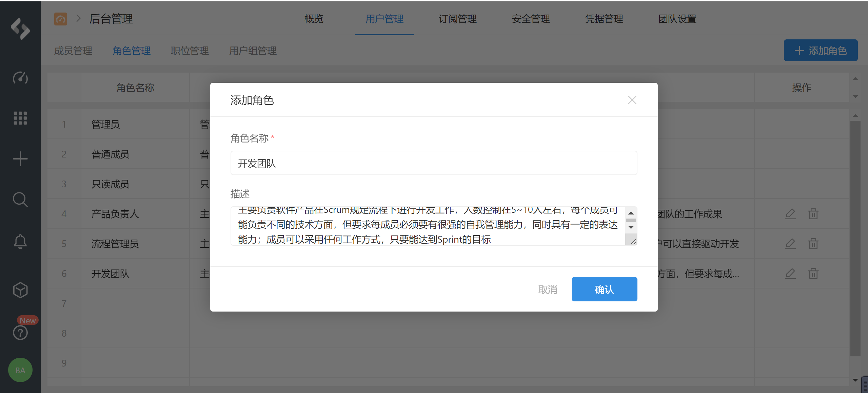The height and width of the screenshot is (393, 868).
Task: Click the 角色名称 input field
Action: click(433, 163)
